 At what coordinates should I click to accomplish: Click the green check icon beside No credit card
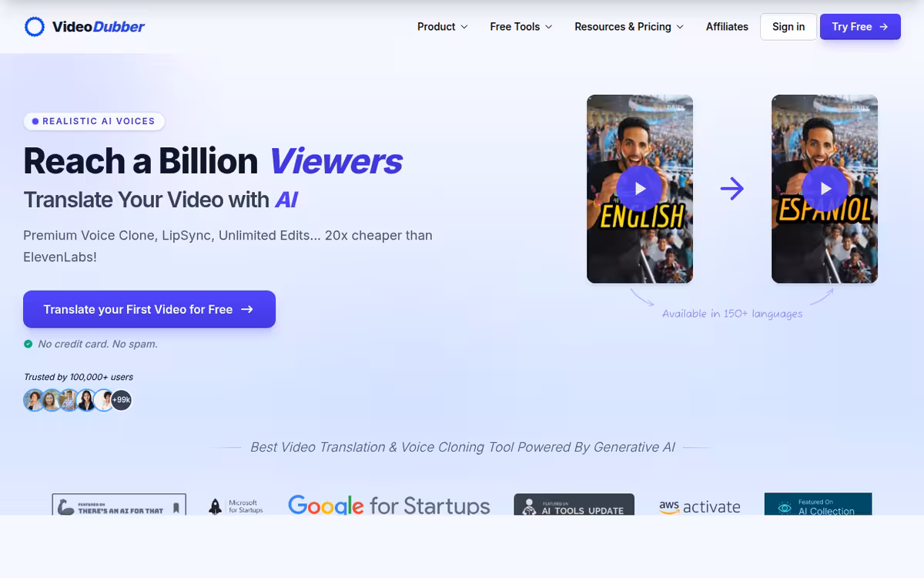click(x=28, y=344)
